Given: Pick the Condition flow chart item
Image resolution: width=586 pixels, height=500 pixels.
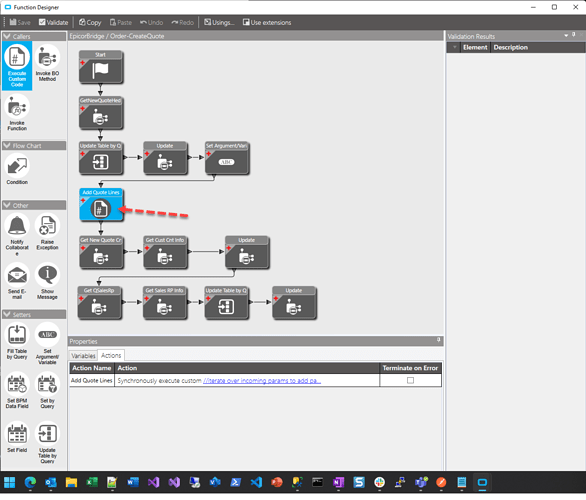Looking at the screenshot, I should pyautogui.click(x=17, y=170).
